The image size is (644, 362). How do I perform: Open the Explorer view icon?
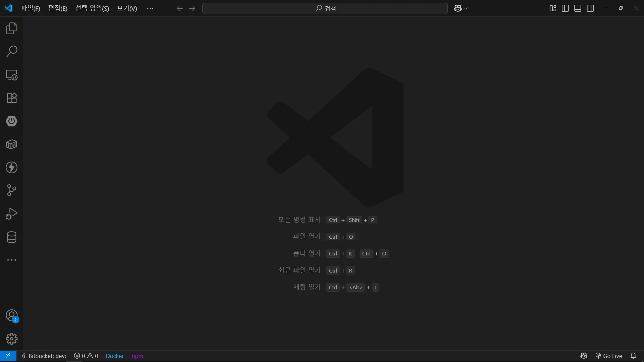click(x=11, y=28)
